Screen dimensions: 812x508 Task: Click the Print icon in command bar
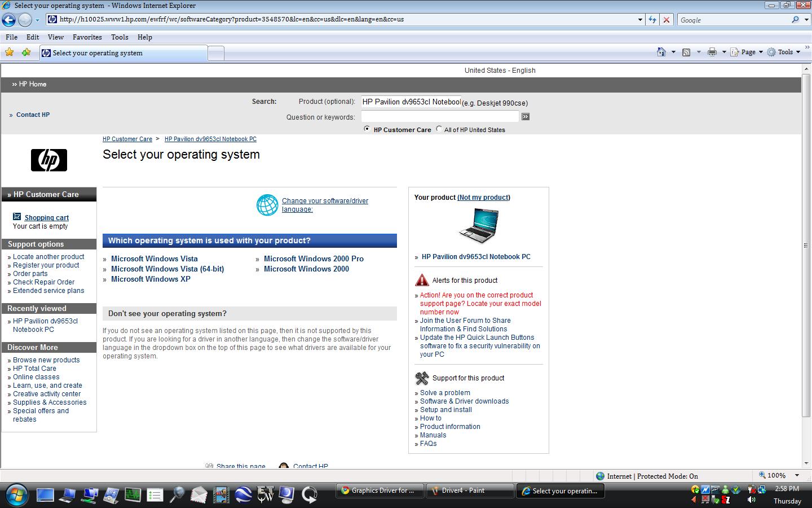712,52
